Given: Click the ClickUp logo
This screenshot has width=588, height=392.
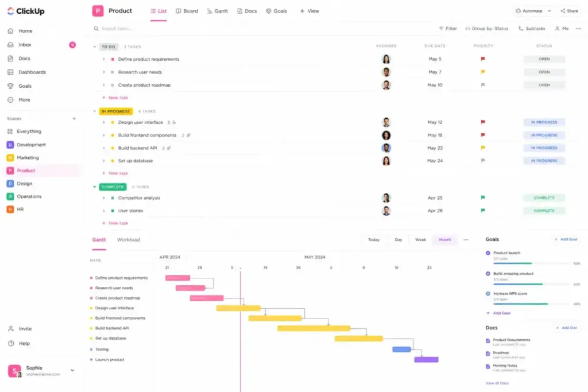Looking at the screenshot, I should pyautogui.click(x=25, y=11).
